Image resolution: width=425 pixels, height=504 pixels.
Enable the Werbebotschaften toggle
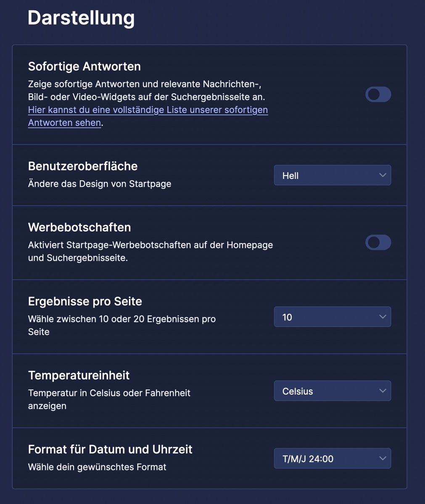pos(378,242)
